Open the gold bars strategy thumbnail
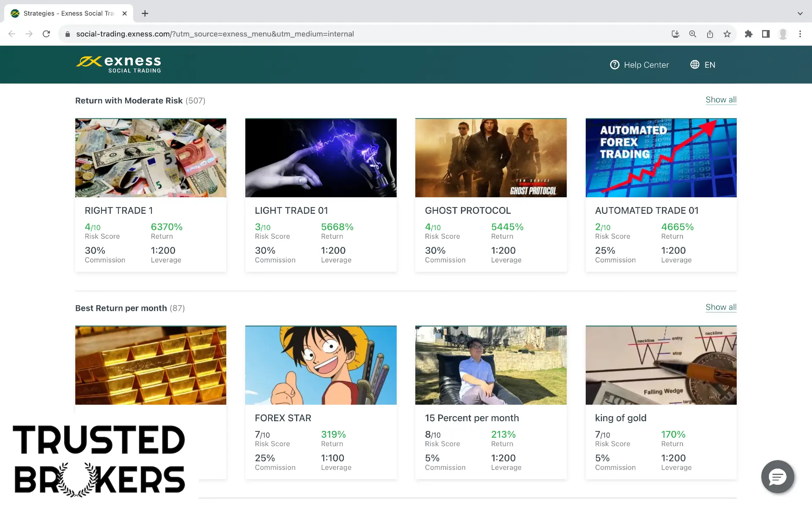This screenshot has width=812, height=508. click(151, 365)
